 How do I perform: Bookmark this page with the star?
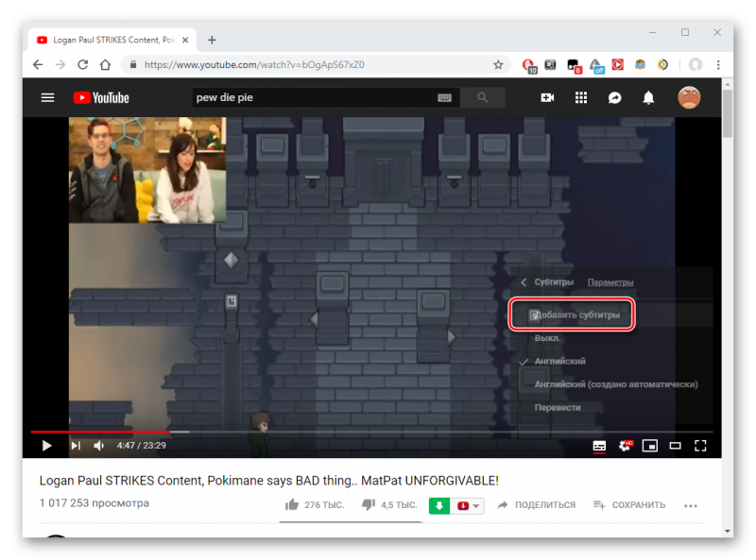pyautogui.click(x=498, y=64)
